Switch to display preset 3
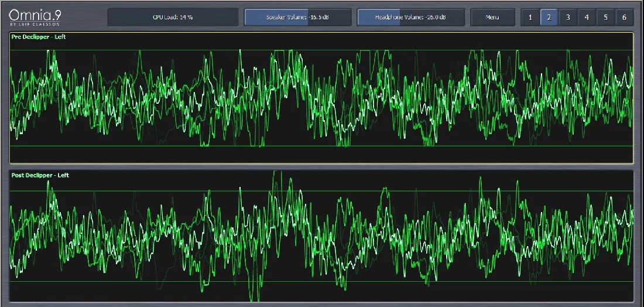Screen dimensions: 644x307 (x=568, y=17)
